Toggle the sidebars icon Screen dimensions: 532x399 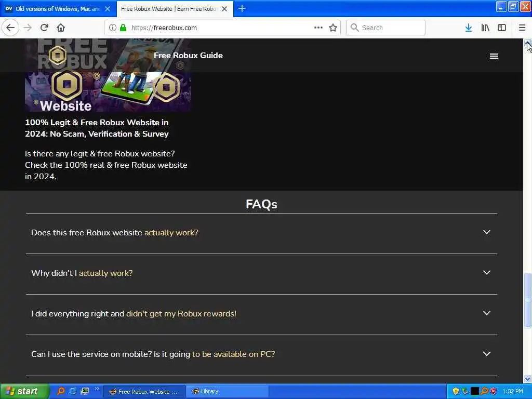pyautogui.click(x=502, y=28)
